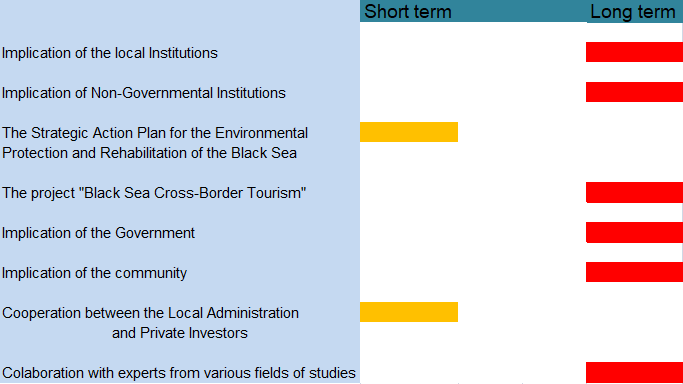
Task: Select the 'and Private Investors' text line
Action: click(x=179, y=333)
